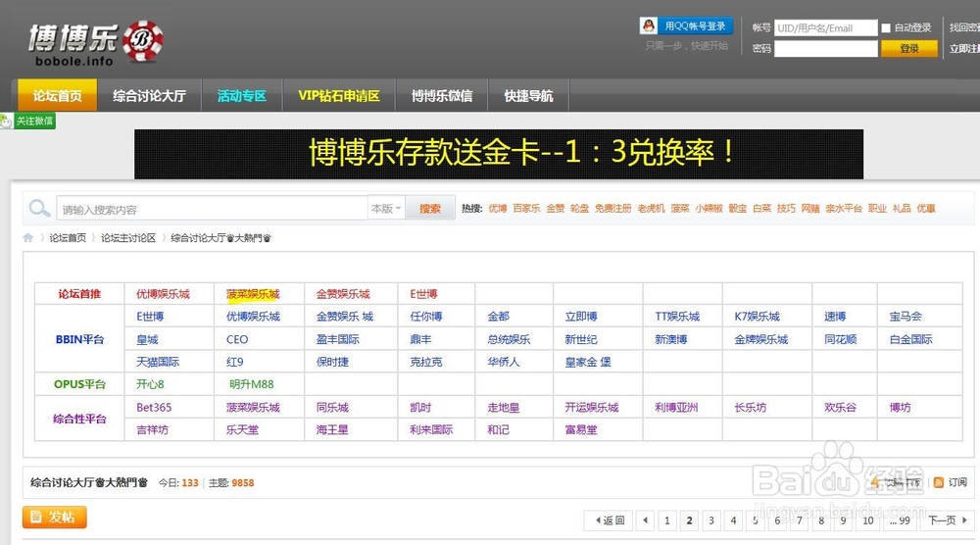Open the 本版 search scope dropdown
The width and height of the screenshot is (980, 545).
tap(385, 208)
